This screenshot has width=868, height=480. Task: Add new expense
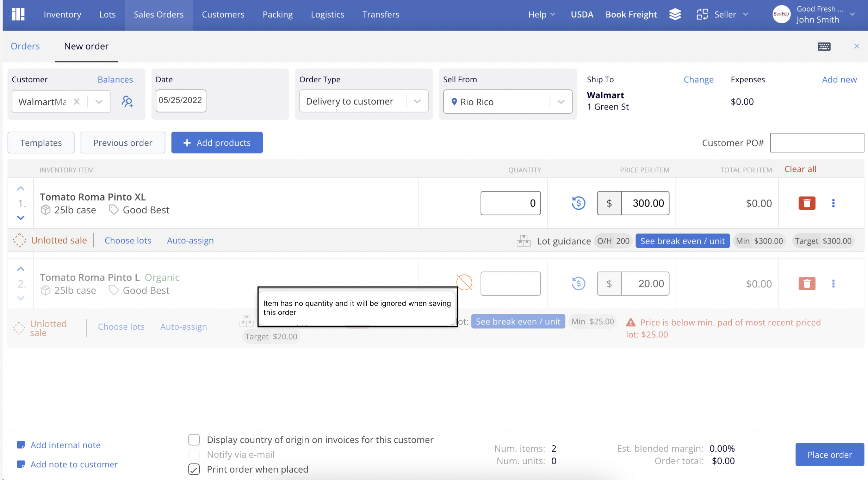click(x=839, y=80)
